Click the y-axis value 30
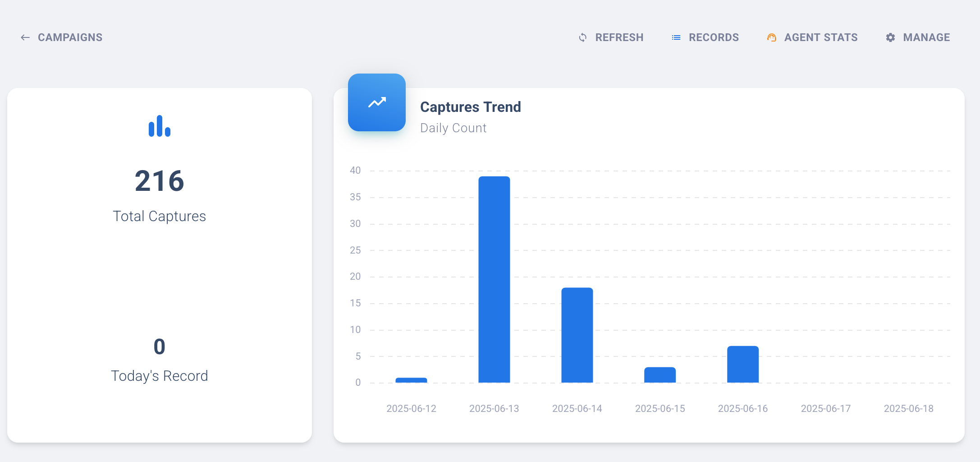Image resolution: width=980 pixels, height=462 pixels. (x=355, y=224)
